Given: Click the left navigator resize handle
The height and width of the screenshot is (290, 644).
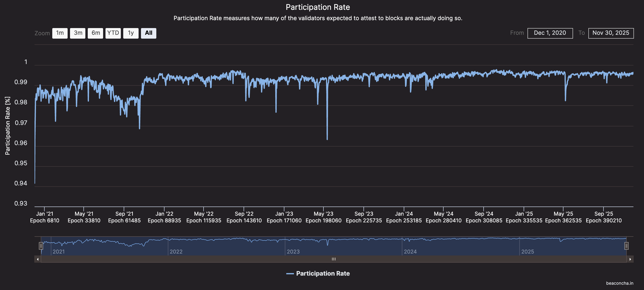Looking at the screenshot, I should point(41,246).
